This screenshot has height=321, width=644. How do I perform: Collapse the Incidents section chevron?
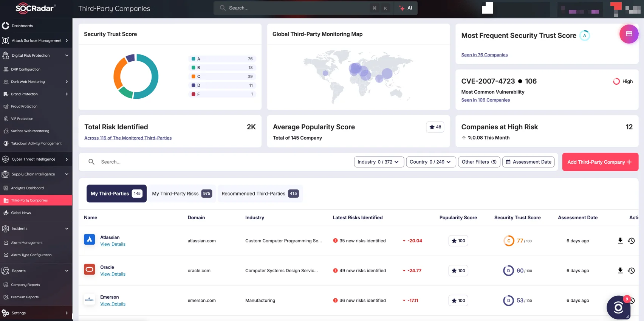(x=67, y=229)
